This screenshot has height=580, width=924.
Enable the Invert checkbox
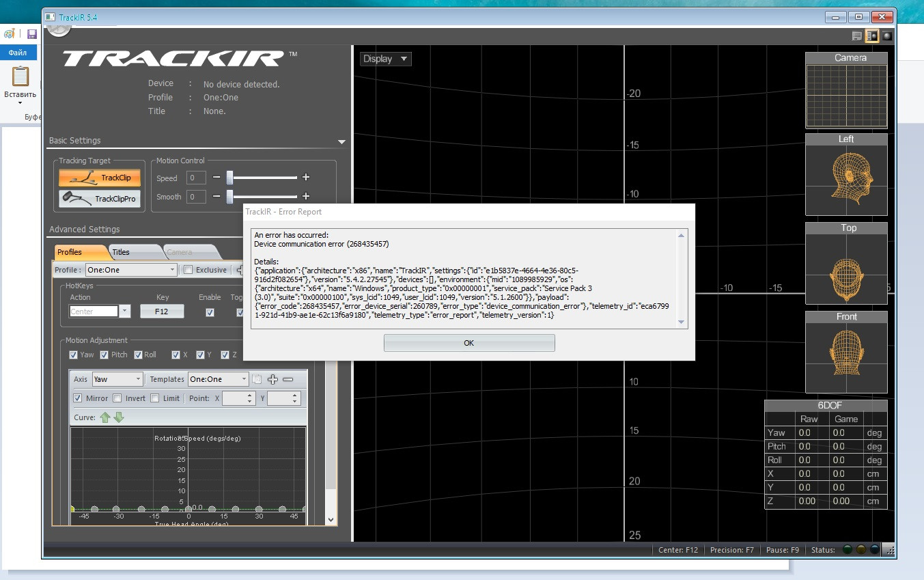pyautogui.click(x=117, y=398)
